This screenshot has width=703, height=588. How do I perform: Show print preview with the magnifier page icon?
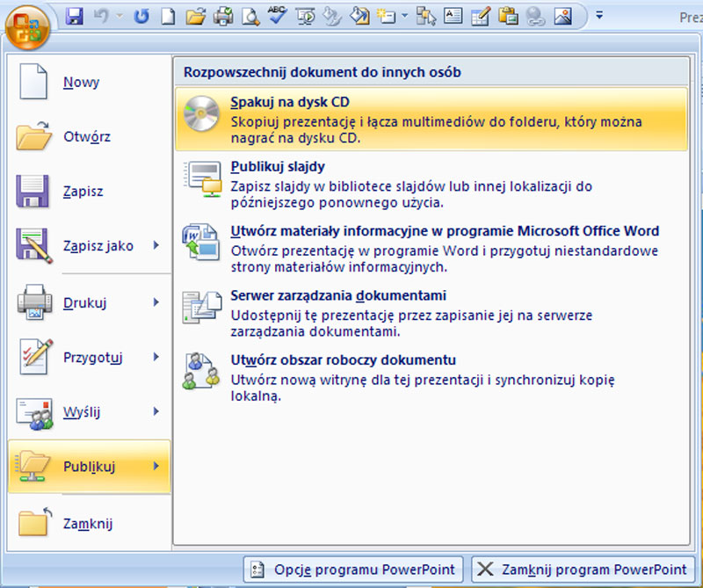point(250,17)
